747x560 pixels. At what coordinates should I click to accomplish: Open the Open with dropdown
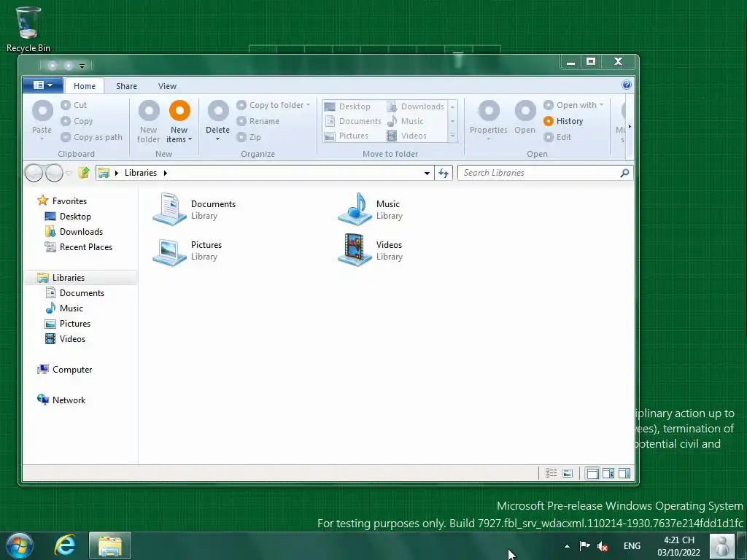click(x=573, y=105)
